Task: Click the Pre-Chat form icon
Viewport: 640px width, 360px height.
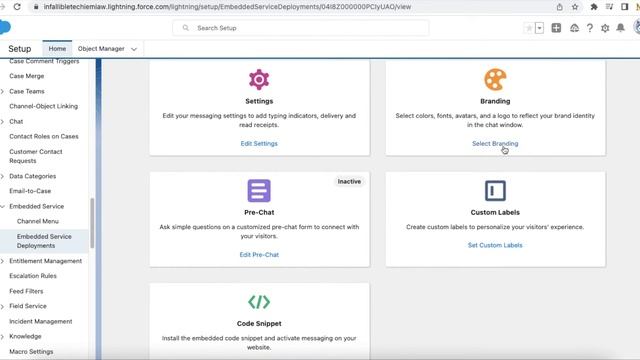Action: click(259, 191)
